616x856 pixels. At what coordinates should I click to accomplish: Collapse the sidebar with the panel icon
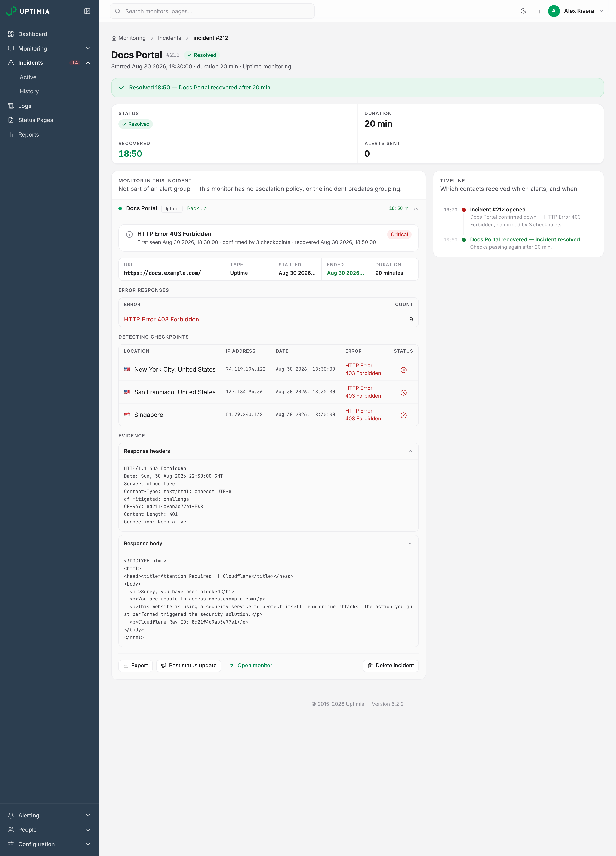tap(87, 11)
